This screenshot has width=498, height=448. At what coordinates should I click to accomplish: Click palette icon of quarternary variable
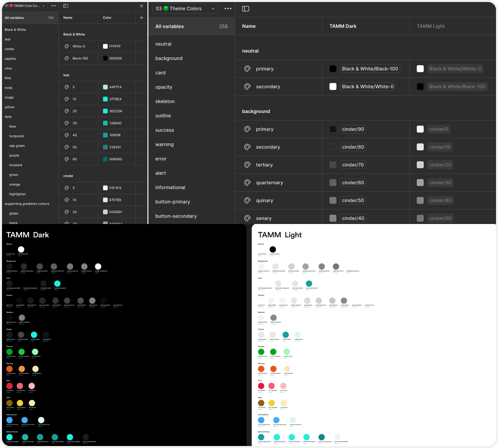[x=248, y=183]
